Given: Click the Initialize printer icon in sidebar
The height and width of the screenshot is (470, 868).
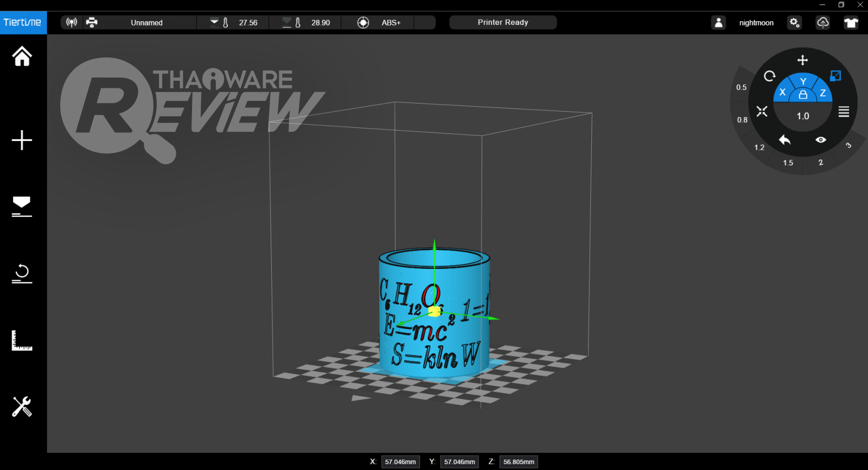Looking at the screenshot, I should click(x=22, y=273).
